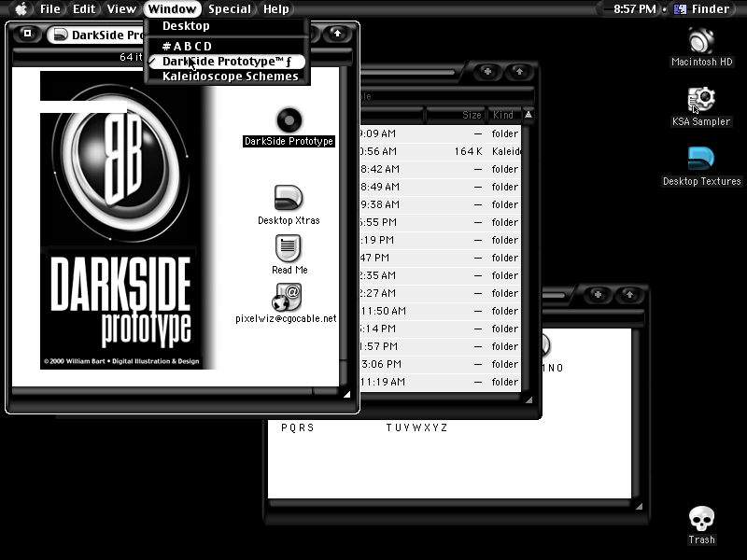The width and height of the screenshot is (747, 560).
Task: Collapse the back window with arrow button
Action: (629, 295)
